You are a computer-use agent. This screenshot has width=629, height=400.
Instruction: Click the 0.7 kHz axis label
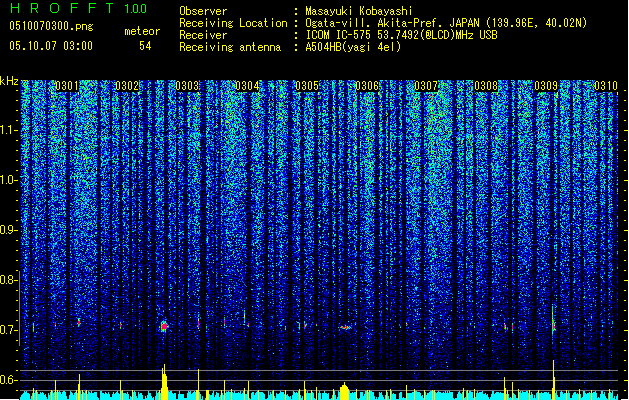pos(9,330)
